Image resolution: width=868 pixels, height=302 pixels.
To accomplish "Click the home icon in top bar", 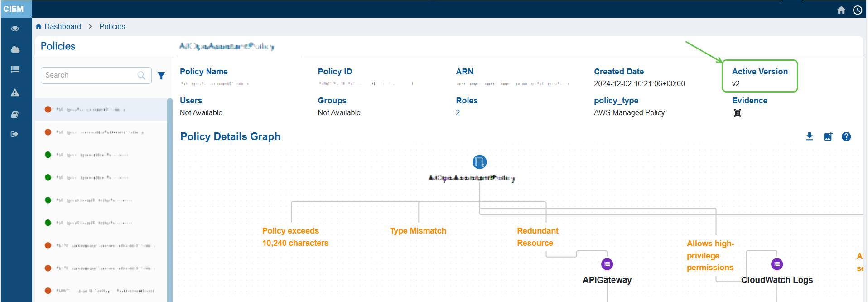I will pyautogui.click(x=841, y=10).
